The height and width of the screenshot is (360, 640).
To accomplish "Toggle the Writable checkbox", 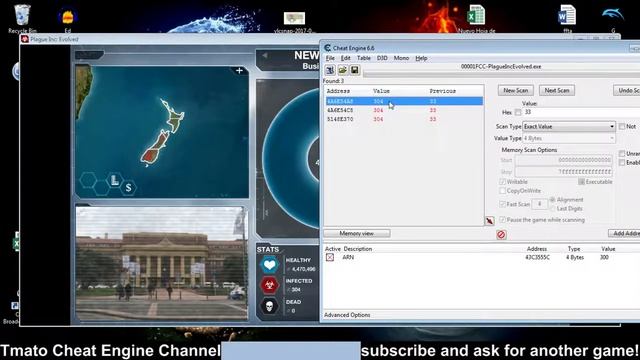I will click(x=502, y=182).
